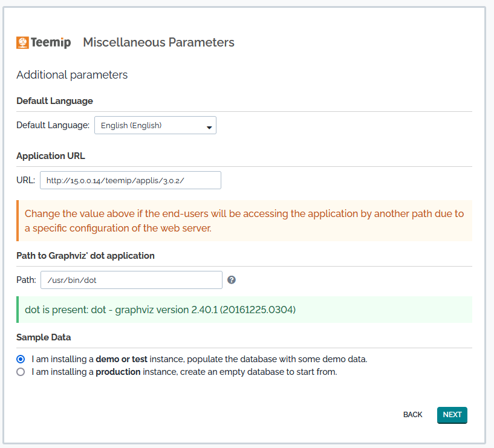Click the Application URL section heading
The width and height of the screenshot is (494, 448).
tap(51, 155)
